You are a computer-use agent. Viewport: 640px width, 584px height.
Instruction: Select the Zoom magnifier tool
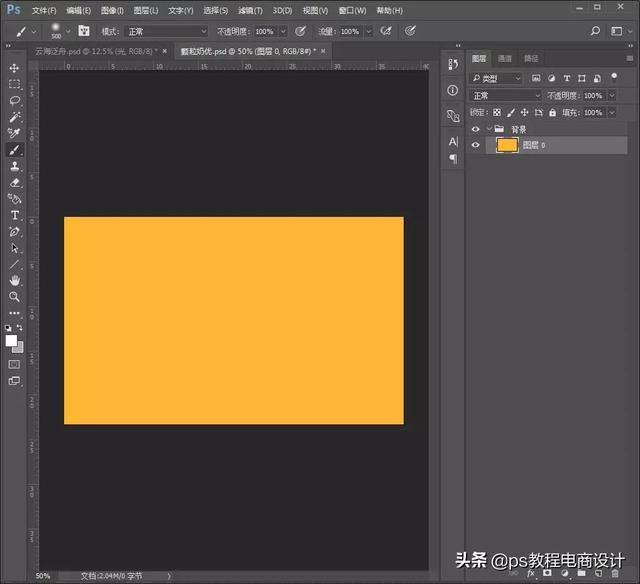pyautogui.click(x=14, y=297)
